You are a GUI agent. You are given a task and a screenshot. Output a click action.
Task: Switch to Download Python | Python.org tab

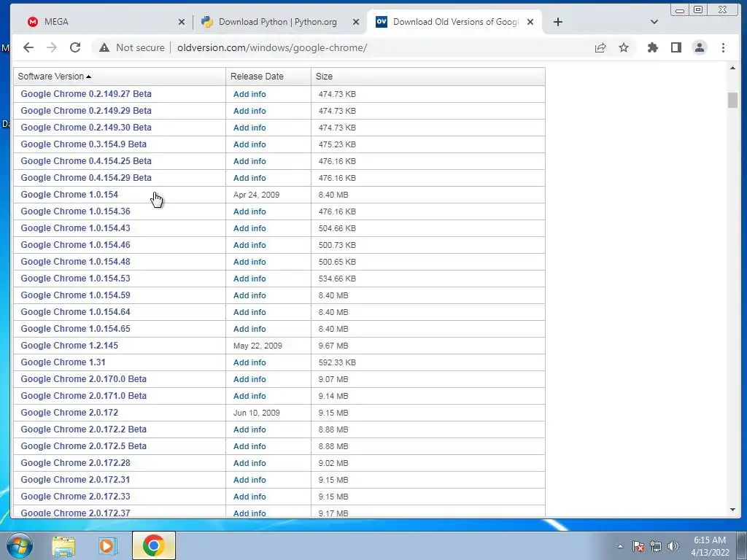click(x=280, y=22)
